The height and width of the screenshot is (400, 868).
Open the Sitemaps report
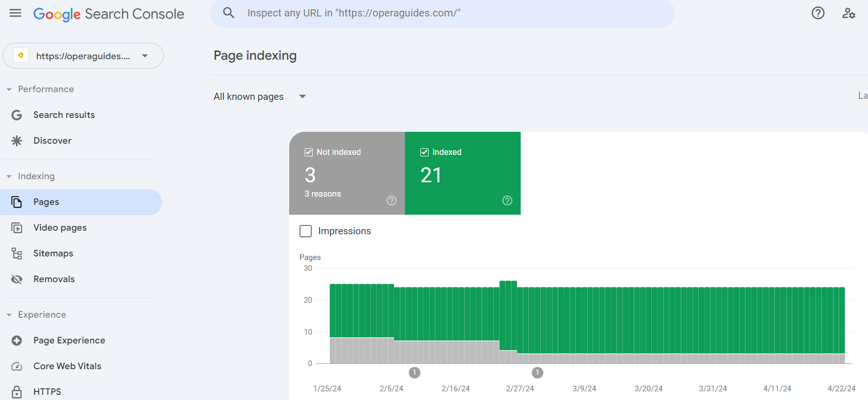click(x=53, y=253)
